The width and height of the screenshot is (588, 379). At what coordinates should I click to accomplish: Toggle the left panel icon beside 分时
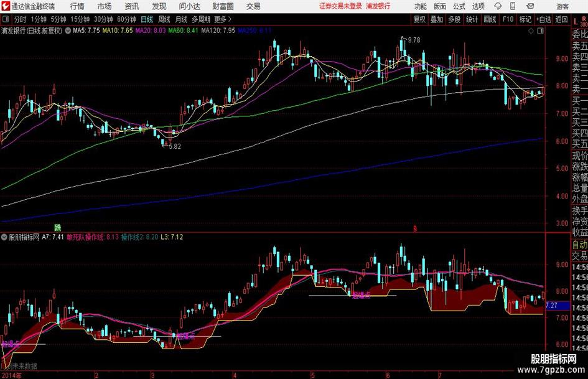tap(6, 19)
